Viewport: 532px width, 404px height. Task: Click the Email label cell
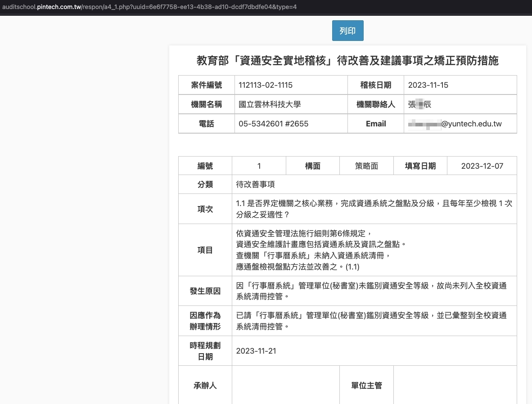tap(375, 124)
